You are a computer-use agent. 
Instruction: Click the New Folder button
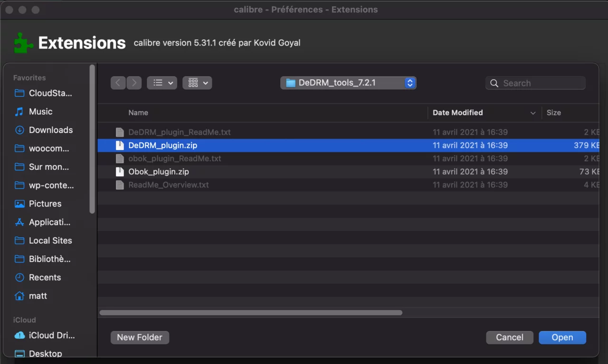tap(140, 337)
